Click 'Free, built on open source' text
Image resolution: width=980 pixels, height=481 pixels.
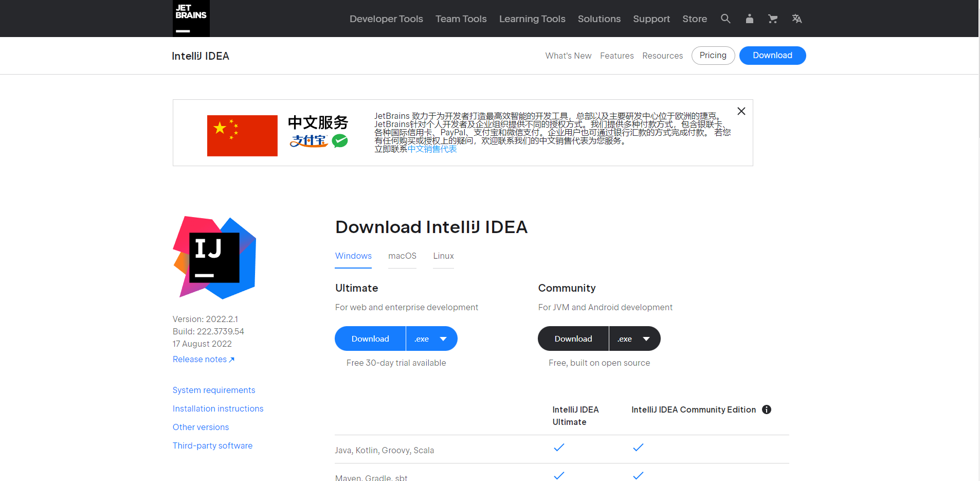pos(599,363)
